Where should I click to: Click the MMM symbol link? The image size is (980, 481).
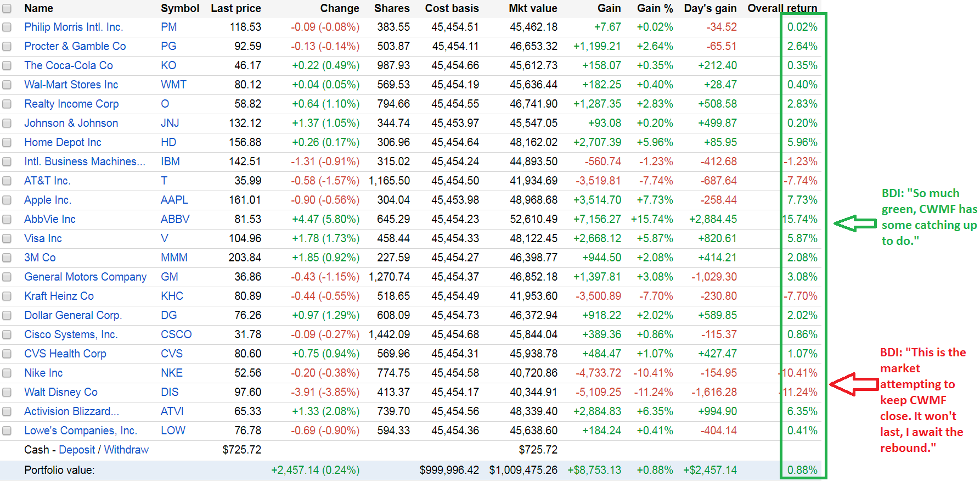coord(174,258)
